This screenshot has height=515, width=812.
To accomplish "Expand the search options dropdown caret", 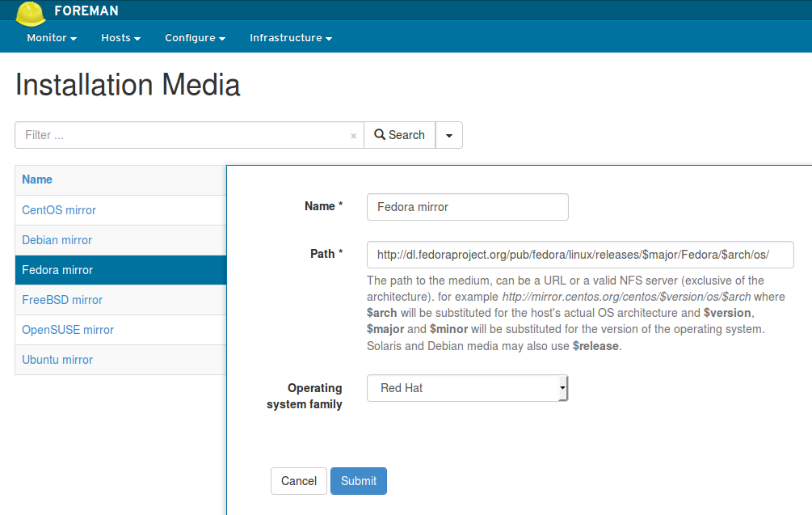I will [449, 135].
